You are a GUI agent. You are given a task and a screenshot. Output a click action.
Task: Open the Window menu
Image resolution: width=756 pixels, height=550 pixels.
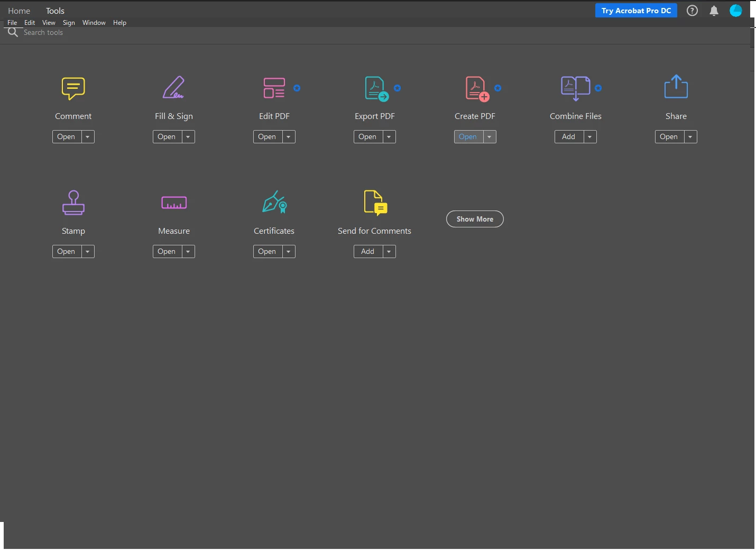click(94, 23)
